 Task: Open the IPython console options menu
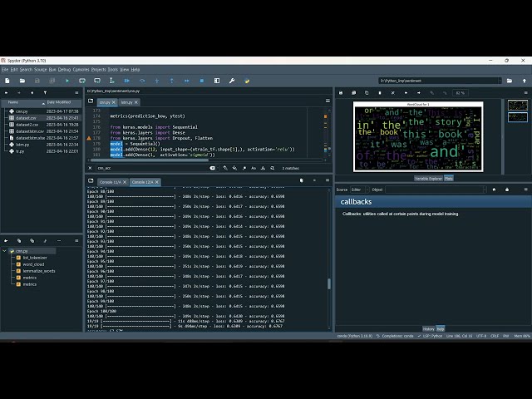coord(328,180)
